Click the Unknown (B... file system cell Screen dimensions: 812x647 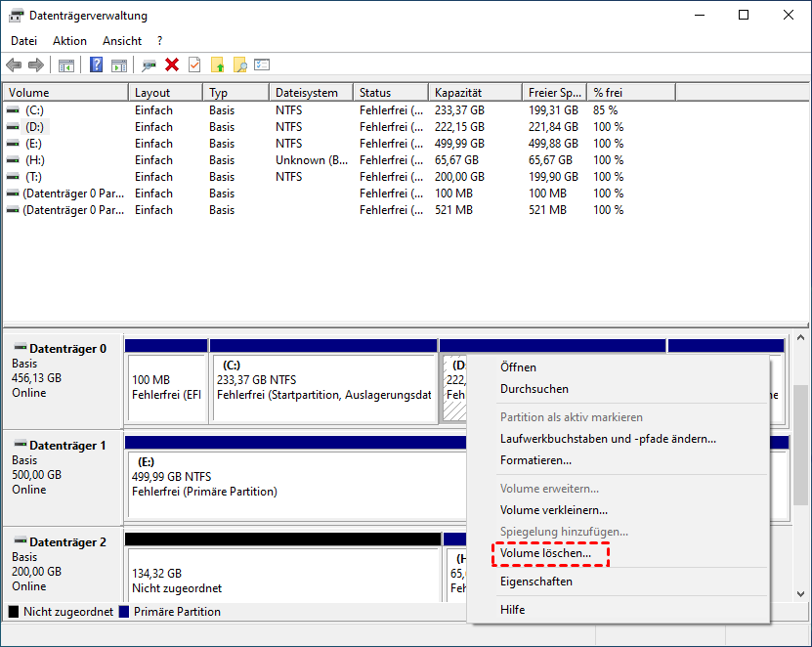click(x=312, y=160)
